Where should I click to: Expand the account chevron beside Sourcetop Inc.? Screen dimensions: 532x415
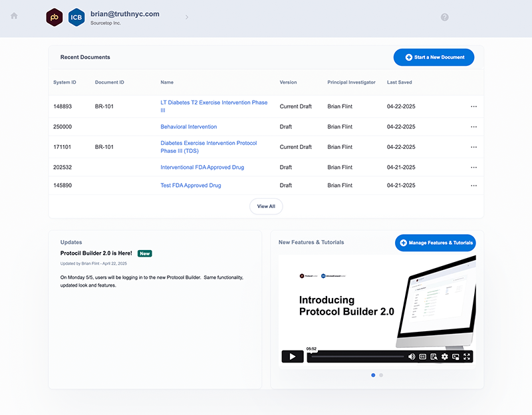(x=187, y=17)
